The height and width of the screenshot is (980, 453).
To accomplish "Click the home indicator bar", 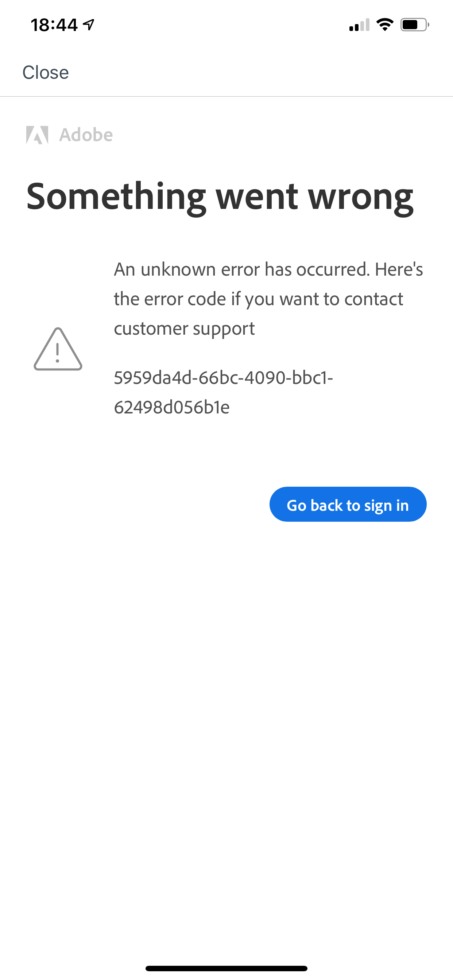I will point(226,968).
